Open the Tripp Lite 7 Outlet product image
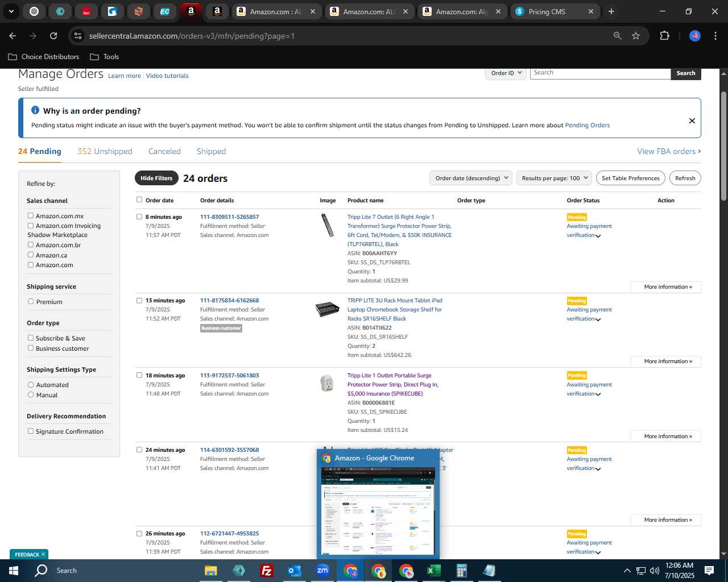 click(x=328, y=225)
